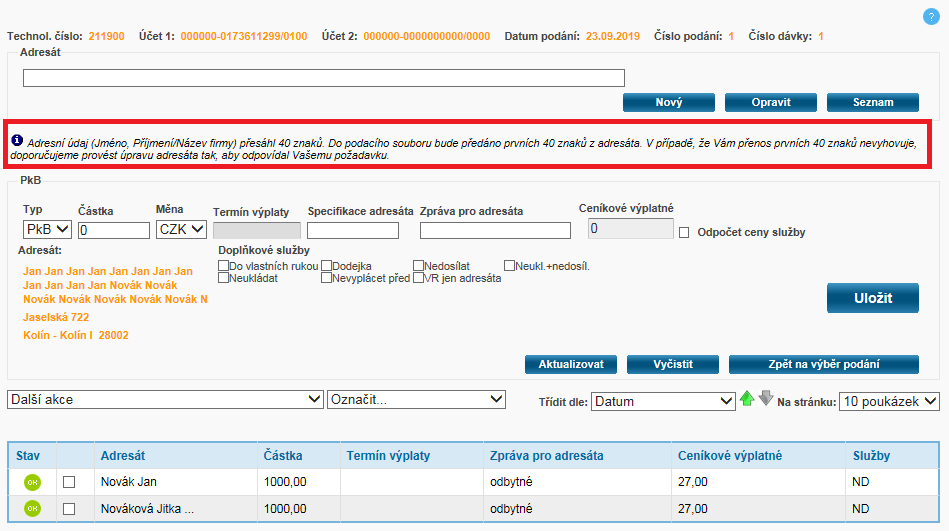949x531 pixels.
Task: Open the Typ PkB dropdown
Action: point(46,230)
